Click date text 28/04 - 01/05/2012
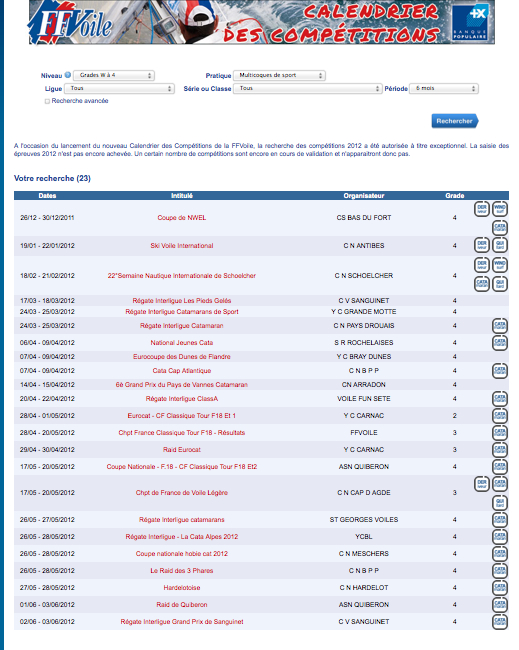 point(47,416)
